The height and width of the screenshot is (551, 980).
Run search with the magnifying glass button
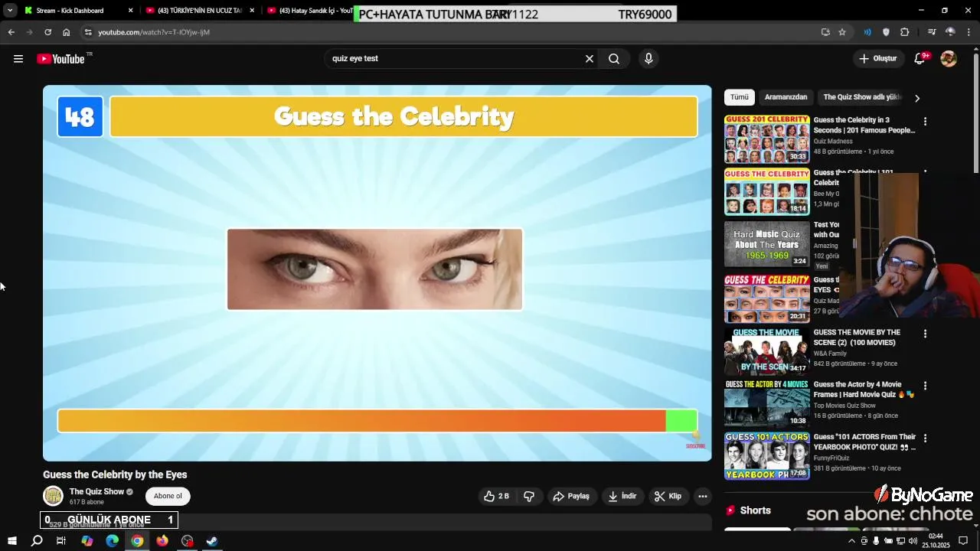[614, 59]
